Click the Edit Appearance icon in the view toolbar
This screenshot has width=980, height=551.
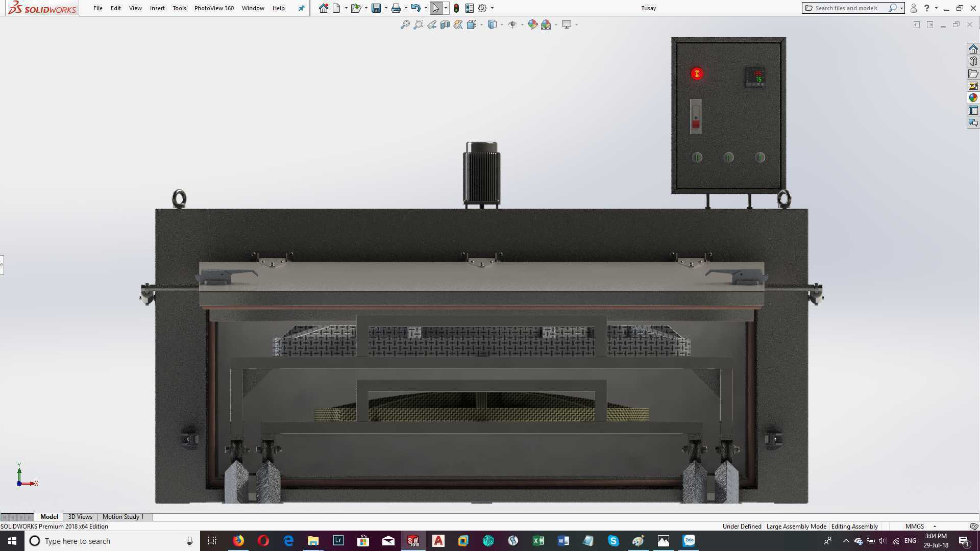[532, 24]
